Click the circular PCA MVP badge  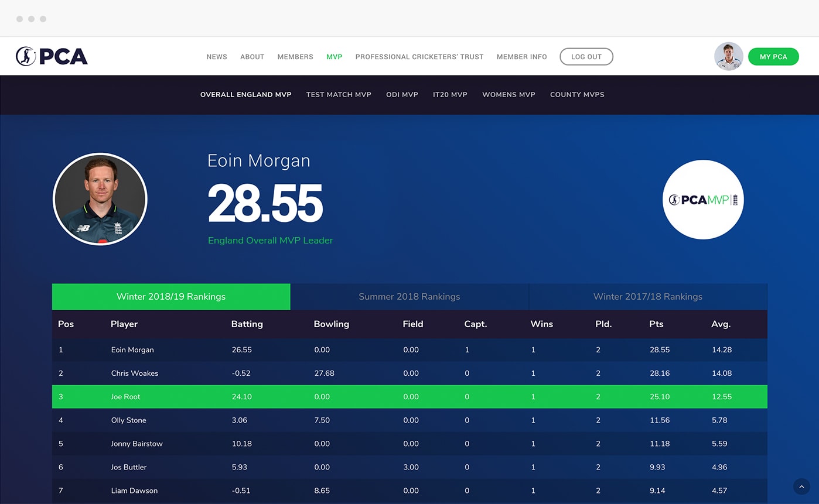703,200
